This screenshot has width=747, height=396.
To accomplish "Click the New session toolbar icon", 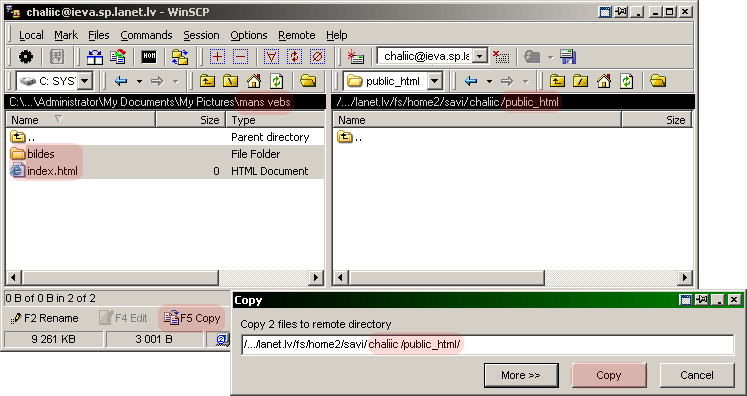I will [355, 57].
